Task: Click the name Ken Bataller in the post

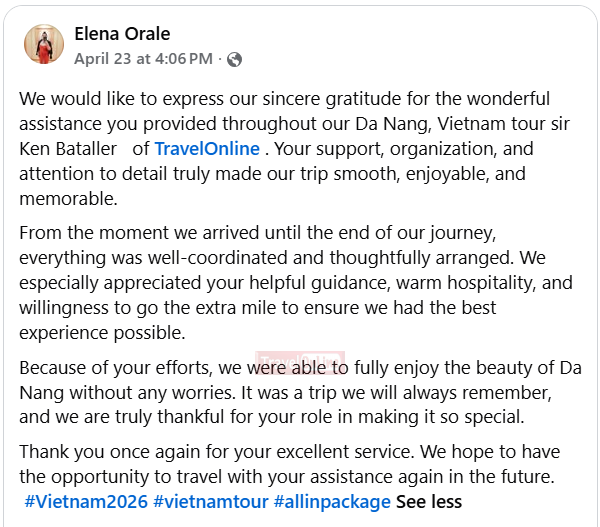Action: 68,148
